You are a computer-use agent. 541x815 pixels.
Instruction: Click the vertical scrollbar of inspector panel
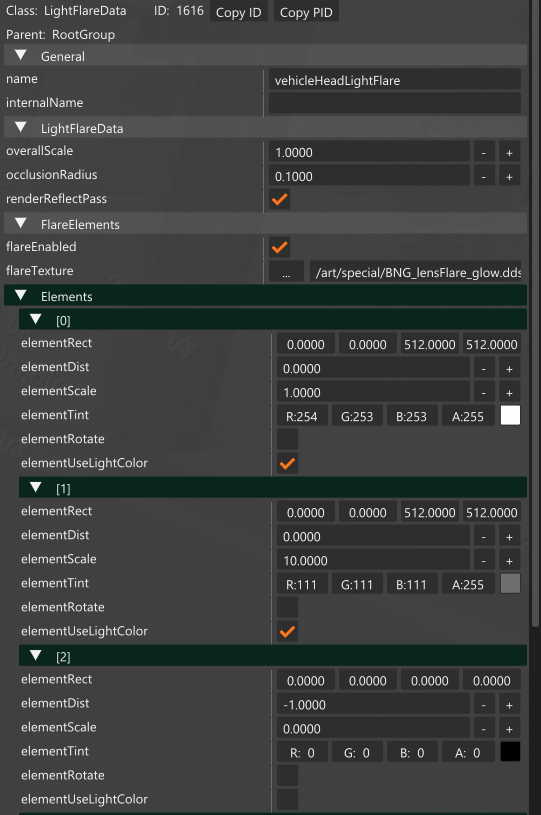point(535,312)
